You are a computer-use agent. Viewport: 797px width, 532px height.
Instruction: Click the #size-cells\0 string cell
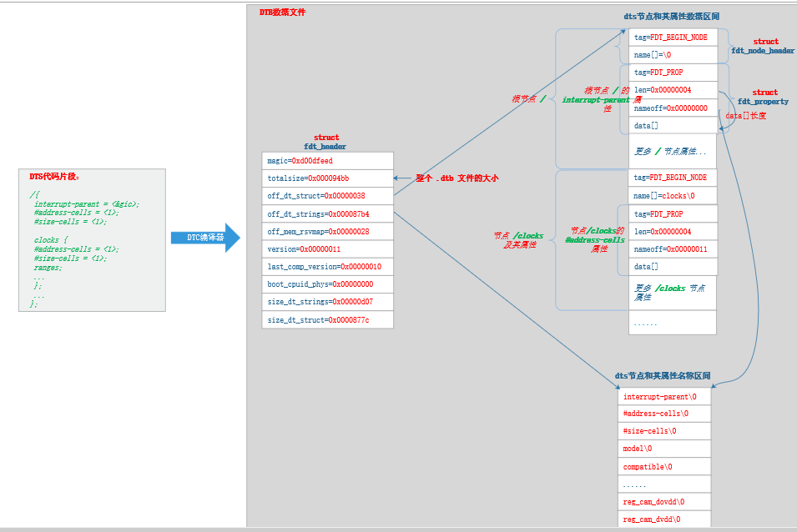tap(664, 431)
